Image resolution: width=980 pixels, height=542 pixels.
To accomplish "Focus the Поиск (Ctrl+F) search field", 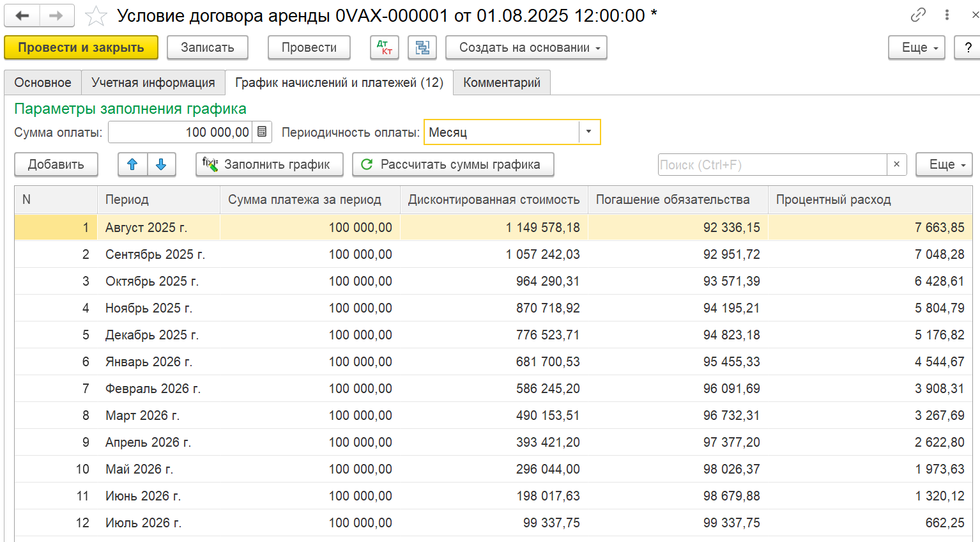I will point(772,164).
